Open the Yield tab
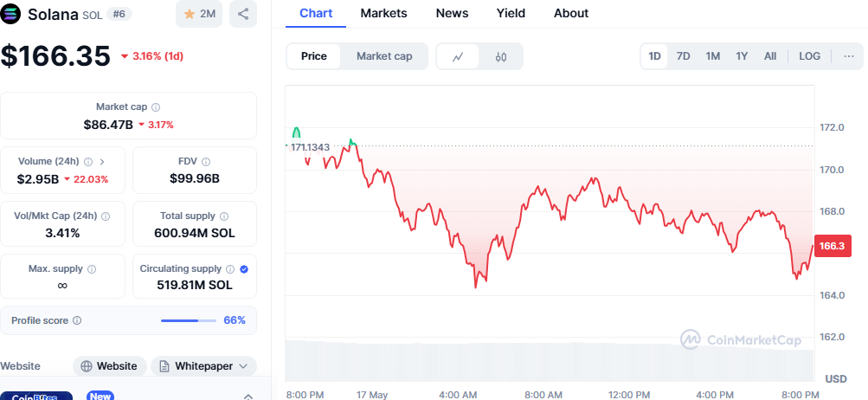 click(511, 13)
